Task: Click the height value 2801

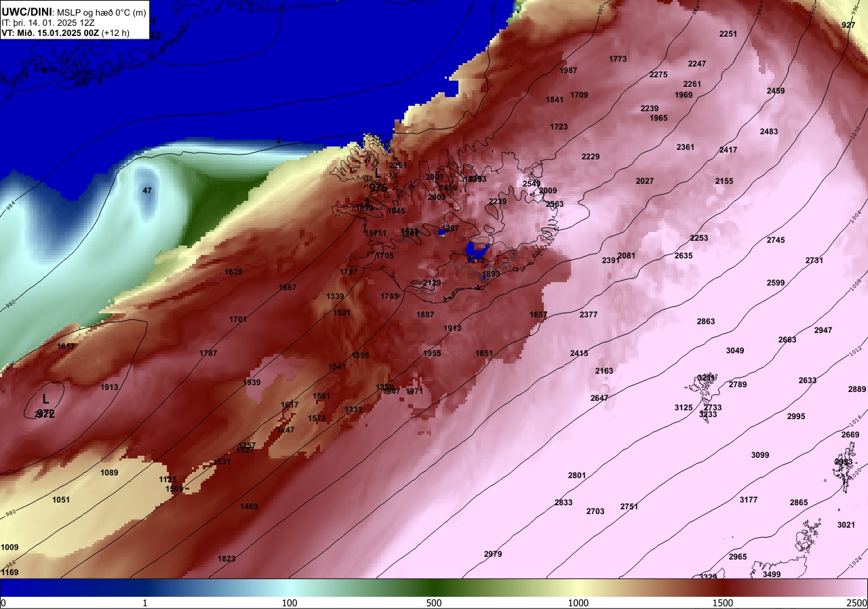Action: 577,475
